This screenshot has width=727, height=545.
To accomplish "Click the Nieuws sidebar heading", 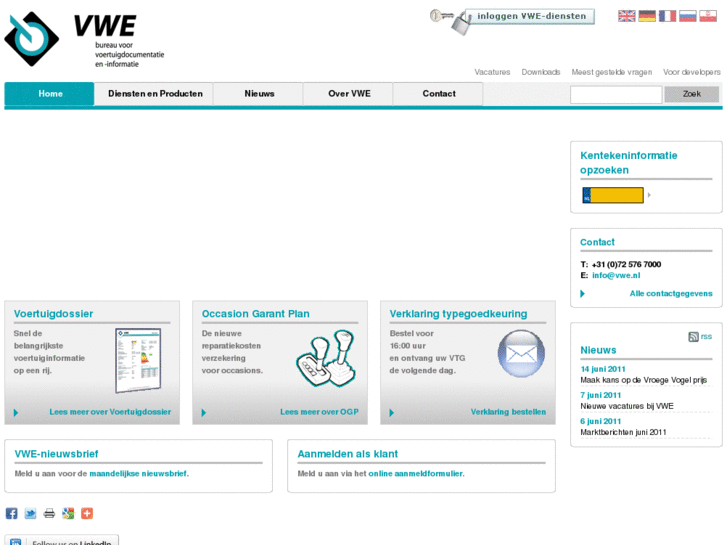I will tap(598, 350).
